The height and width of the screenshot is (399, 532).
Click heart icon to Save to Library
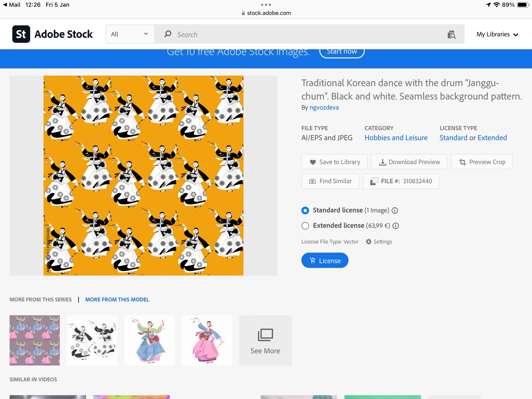click(x=313, y=162)
